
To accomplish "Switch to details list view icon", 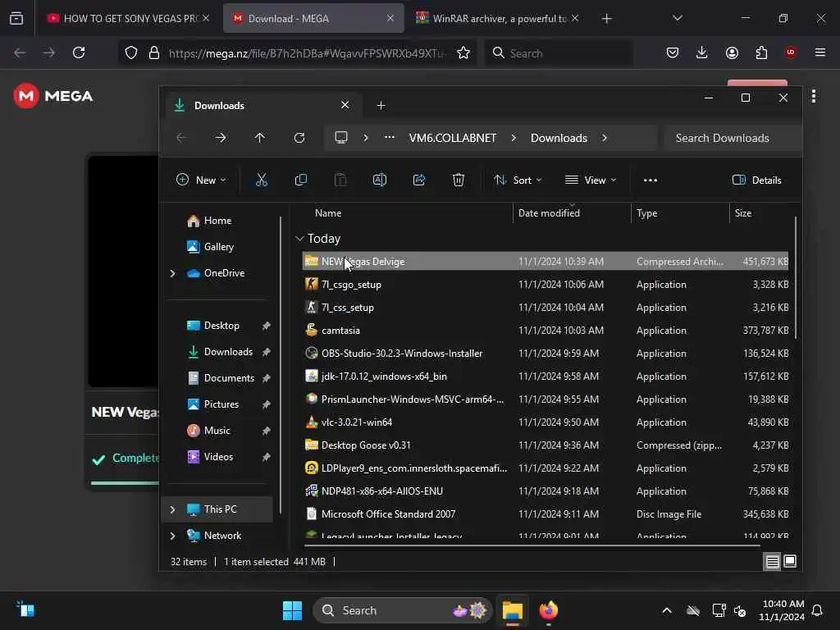I will [772, 561].
